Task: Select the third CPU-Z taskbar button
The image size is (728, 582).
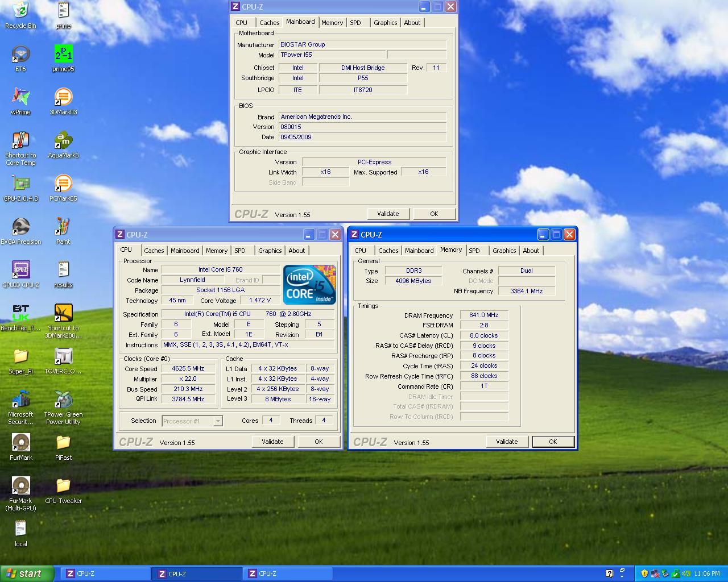Action: click(x=288, y=573)
